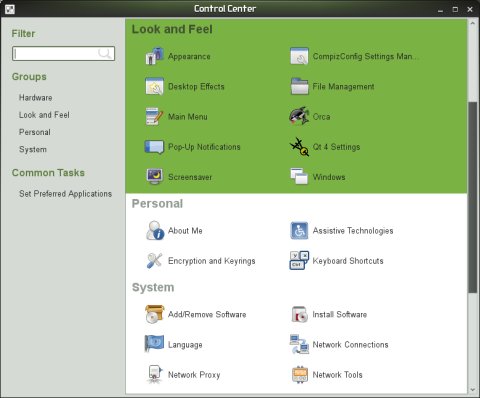
Task: Go to the System group
Action: point(33,149)
